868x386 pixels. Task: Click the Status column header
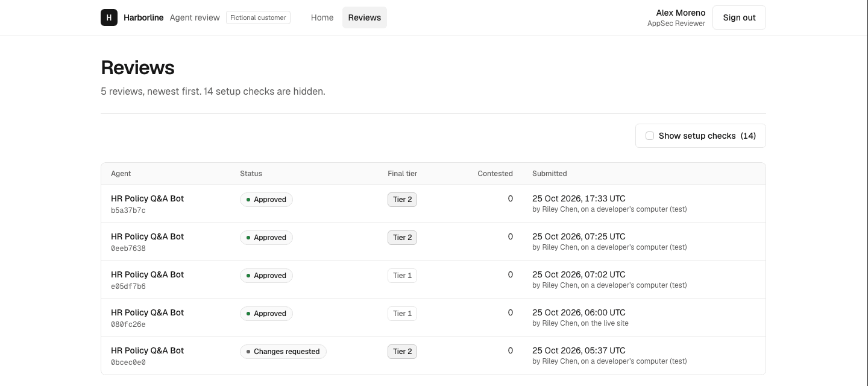(251, 174)
